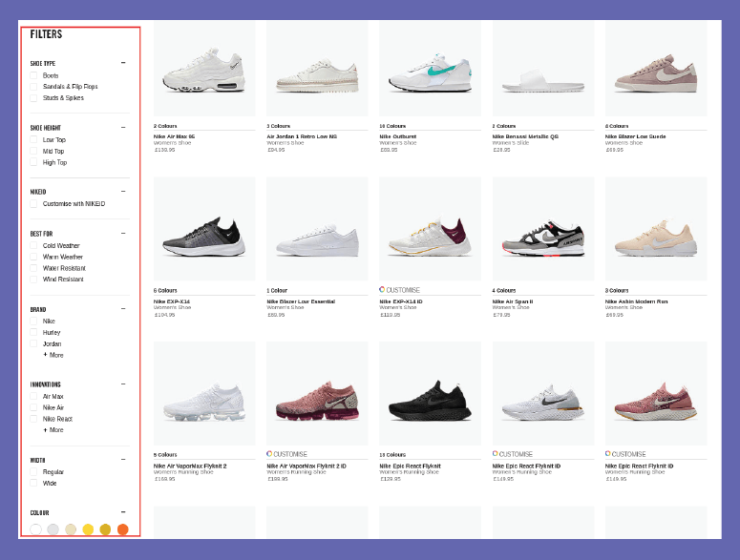Open the black Epic React Flyknit image
The width and height of the screenshot is (740, 560).
tap(430, 394)
